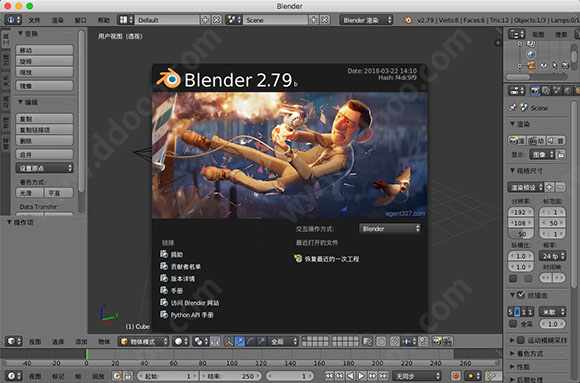Select the Scene properties tab icon
The height and width of the screenshot is (383, 580).
point(557,91)
